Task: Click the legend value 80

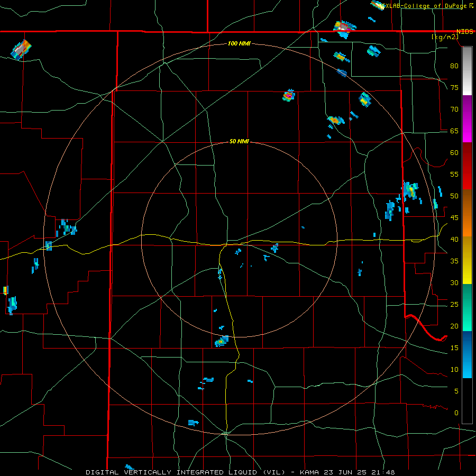Action: [x=454, y=66]
